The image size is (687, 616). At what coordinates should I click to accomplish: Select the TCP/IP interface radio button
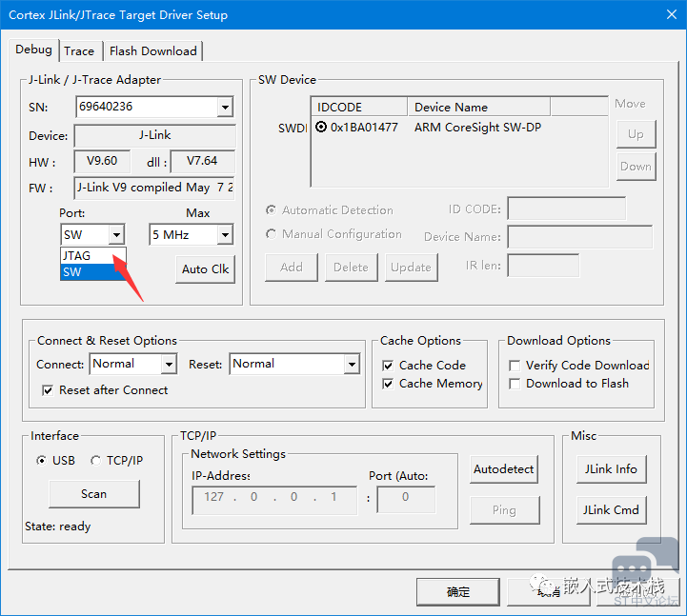pos(95,461)
